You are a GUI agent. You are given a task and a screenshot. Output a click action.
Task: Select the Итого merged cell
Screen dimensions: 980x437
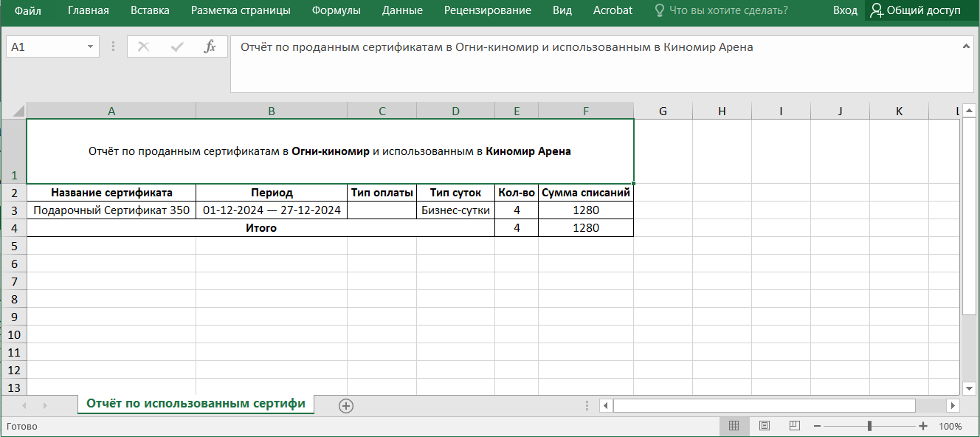coord(260,228)
